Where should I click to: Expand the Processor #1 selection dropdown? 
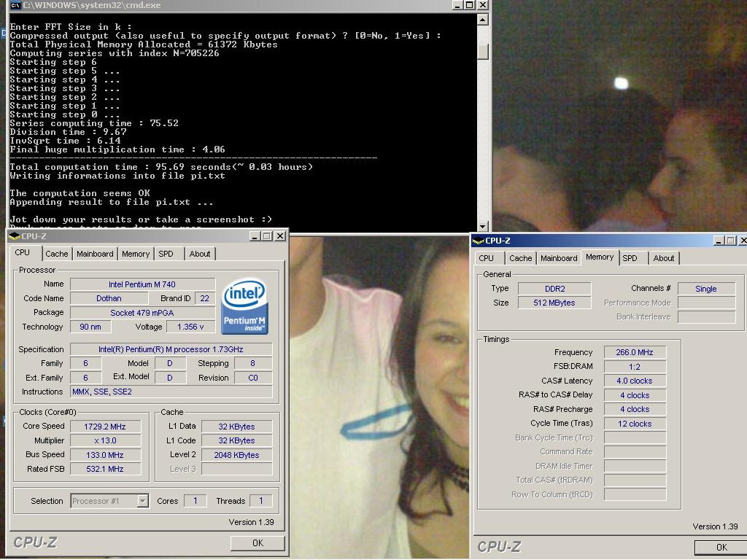tap(142, 501)
